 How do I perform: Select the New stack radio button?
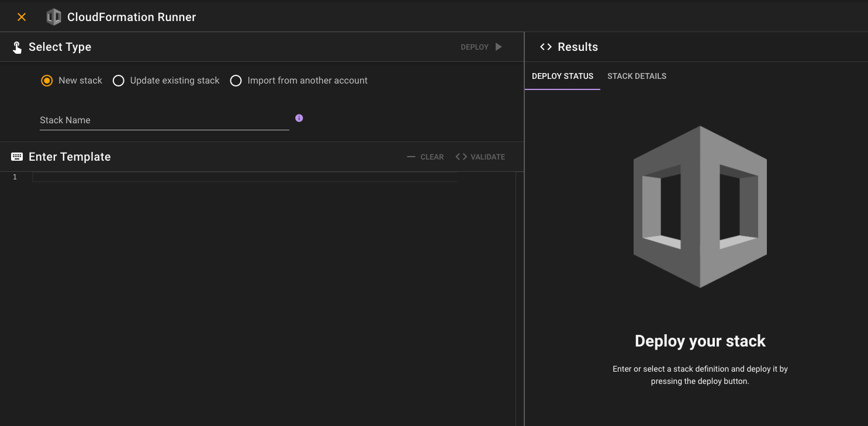tap(47, 81)
